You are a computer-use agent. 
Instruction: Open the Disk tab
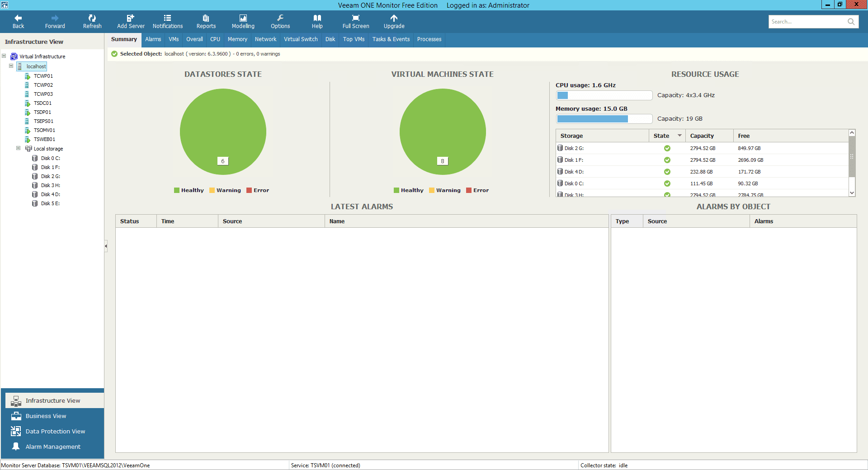click(x=330, y=39)
